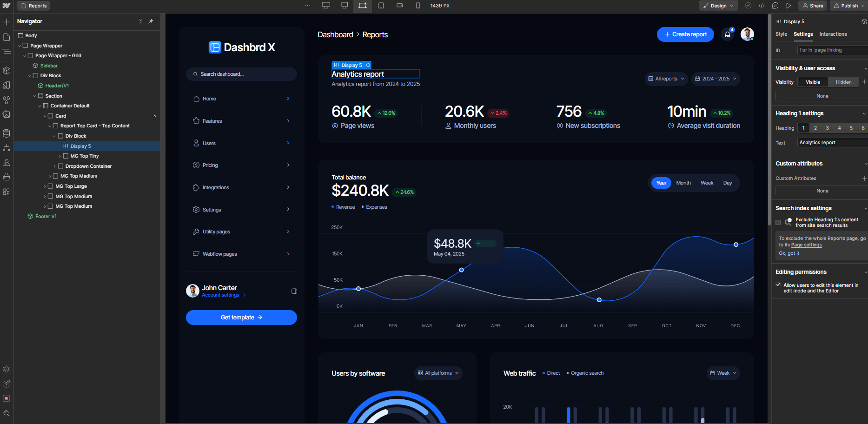Screen dimensions: 868x424
Task: Open the Page settings link
Action: tap(806, 245)
